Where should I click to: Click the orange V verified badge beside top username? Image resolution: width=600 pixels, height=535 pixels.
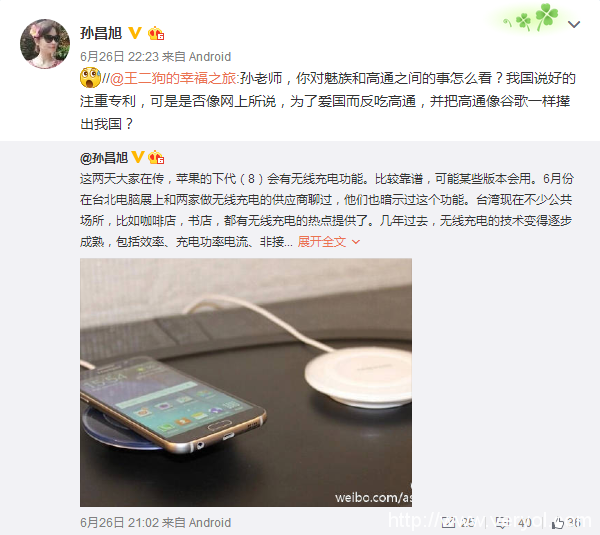(135, 33)
